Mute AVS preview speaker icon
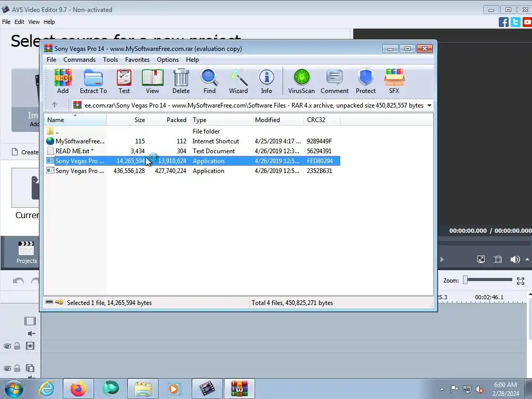 515,260
